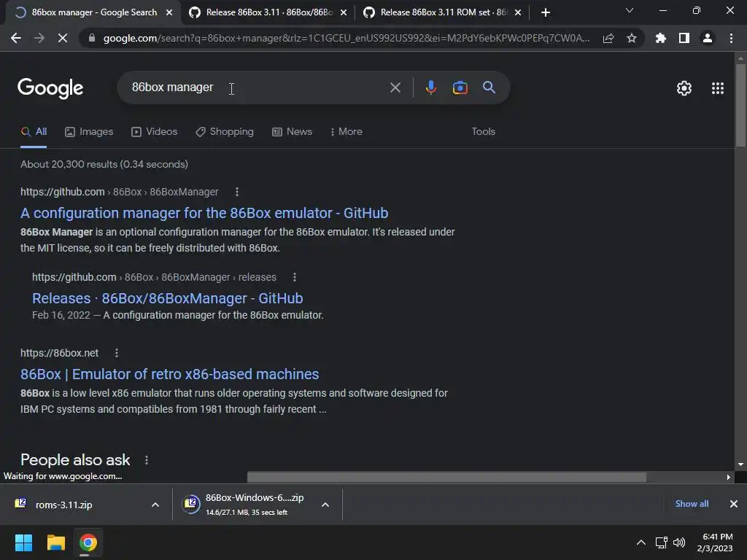Open the volume tray icon
The image size is (747, 560).
[679, 542]
